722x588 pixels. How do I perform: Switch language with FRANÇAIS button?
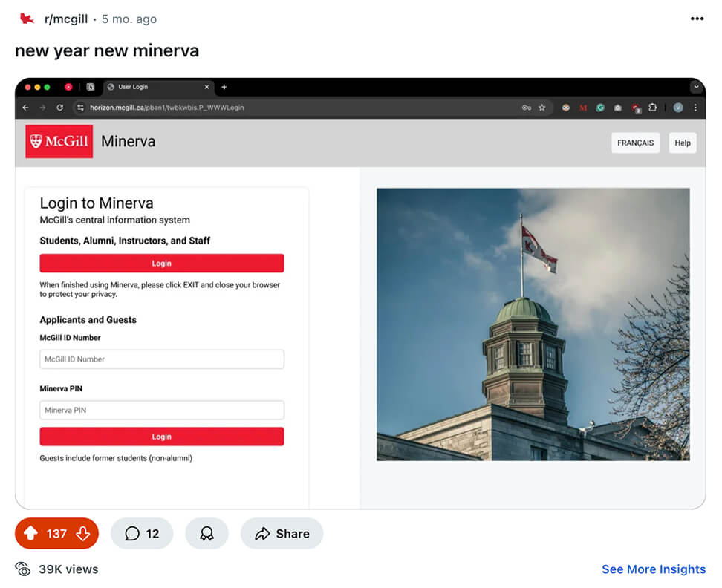point(635,143)
